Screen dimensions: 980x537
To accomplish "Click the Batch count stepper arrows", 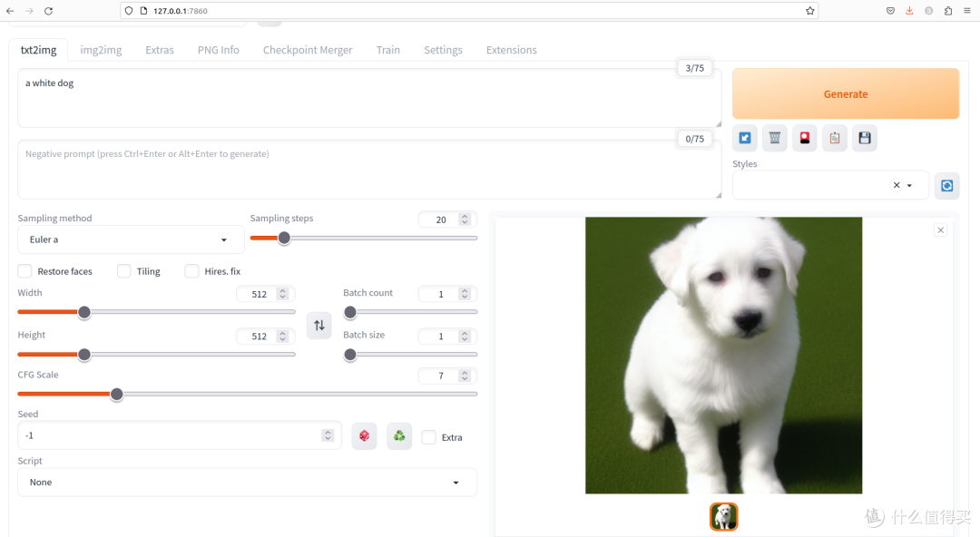I will [x=465, y=294].
